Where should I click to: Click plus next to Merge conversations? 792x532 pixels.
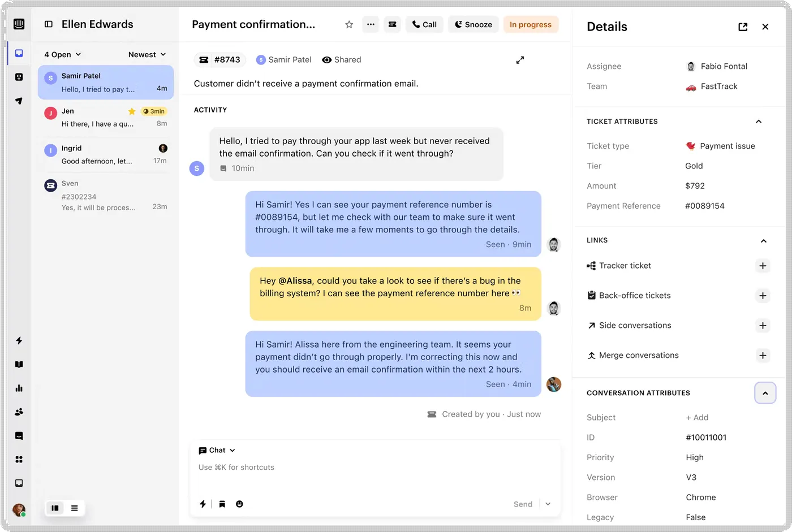point(763,356)
